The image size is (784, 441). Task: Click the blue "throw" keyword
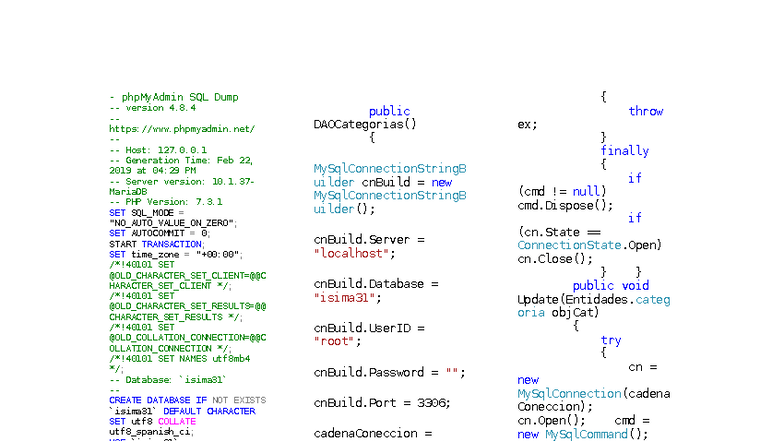tap(645, 111)
